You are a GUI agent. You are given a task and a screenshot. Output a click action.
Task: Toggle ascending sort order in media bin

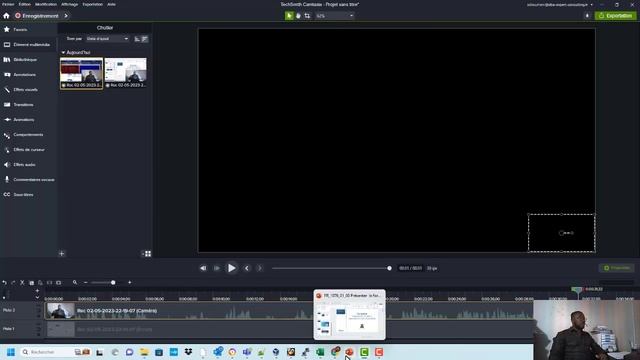pyautogui.click(x=137, y=39)
